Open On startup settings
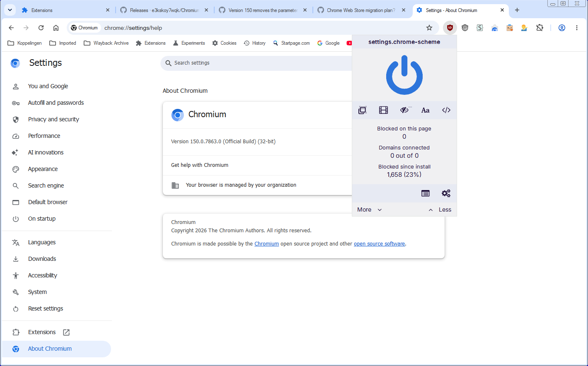 click(56, 219)
